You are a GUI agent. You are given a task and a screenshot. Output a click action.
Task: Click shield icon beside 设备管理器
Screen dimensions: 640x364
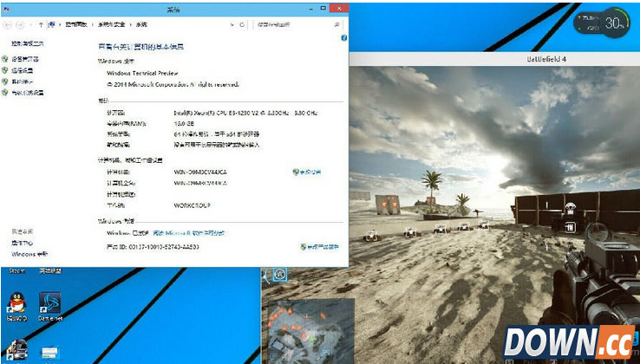(x=5, y=59)
